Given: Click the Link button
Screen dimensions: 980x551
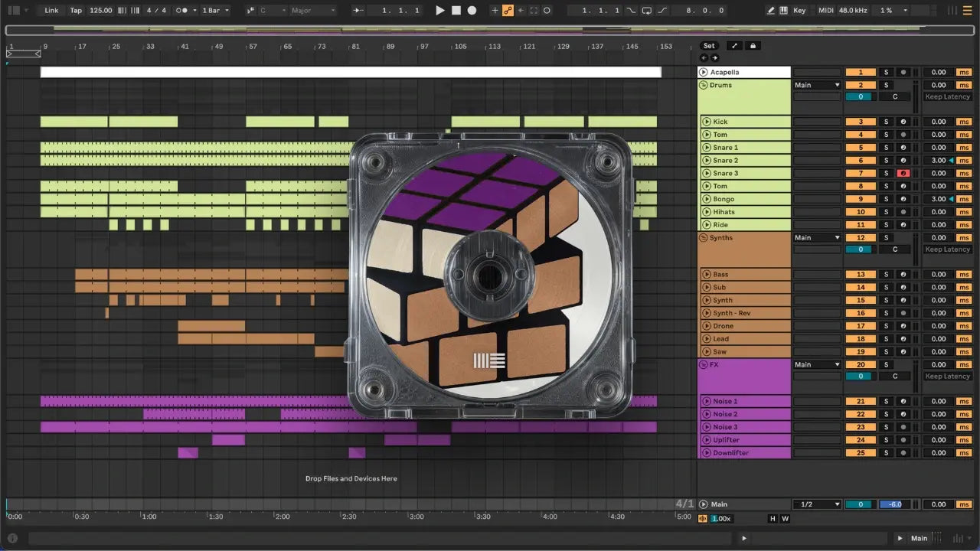Looking at the screenshot, I should [51, 11].
